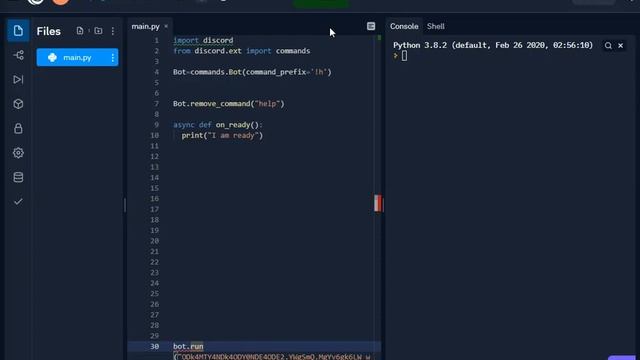The width and height of the screenshot is (640, 360).
Task: Click the editor minimap error marker
Action: coord(378,203)
